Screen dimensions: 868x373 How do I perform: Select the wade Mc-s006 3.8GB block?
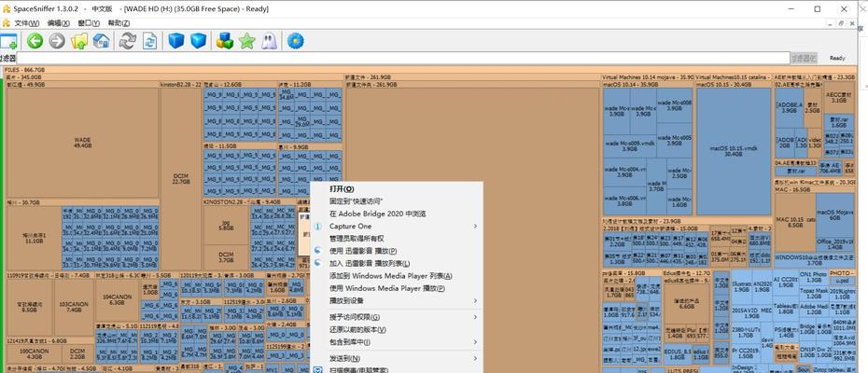[624, 200]
